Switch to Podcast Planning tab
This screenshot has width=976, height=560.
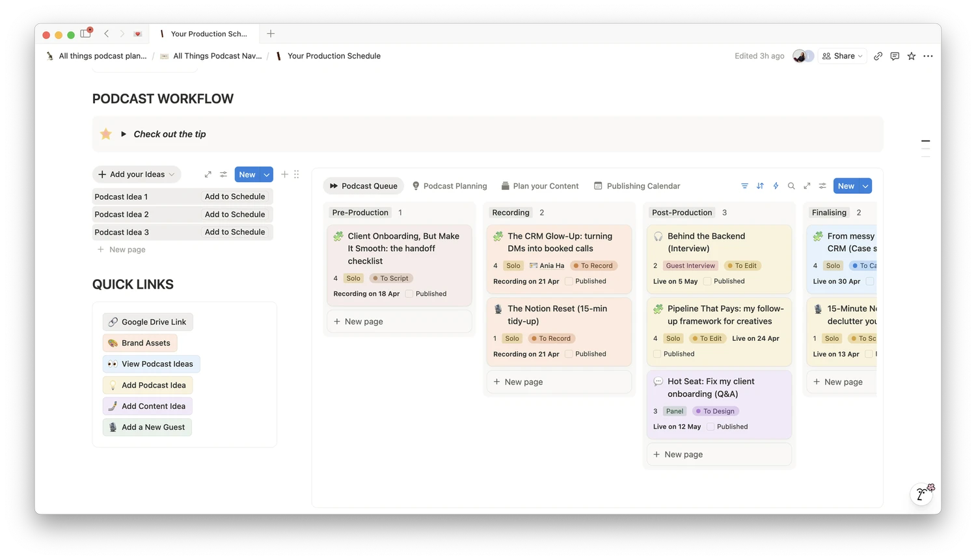(x=450, y=186)
